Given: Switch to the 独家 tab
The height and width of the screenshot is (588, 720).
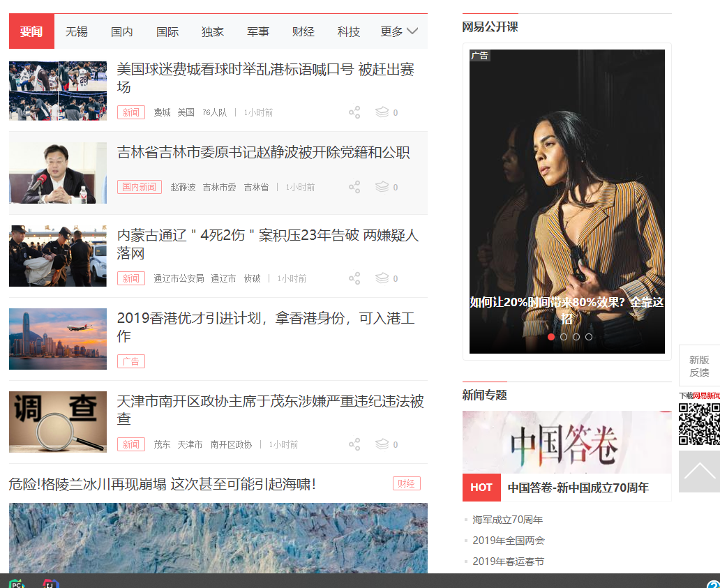Looking at the screenshot, I should (x=213, y=31).
